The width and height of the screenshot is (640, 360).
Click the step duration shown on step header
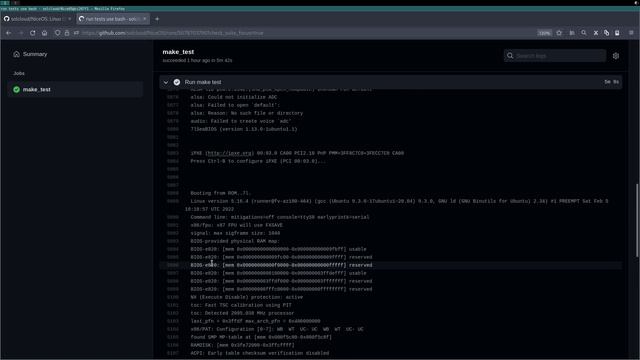point(611,82)
